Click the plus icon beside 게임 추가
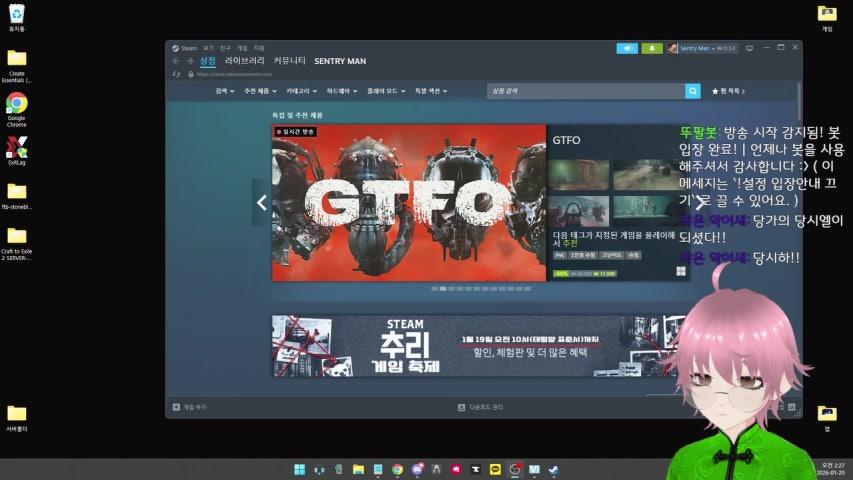Viewport: 853px width, 480px height. pos(176,407)
